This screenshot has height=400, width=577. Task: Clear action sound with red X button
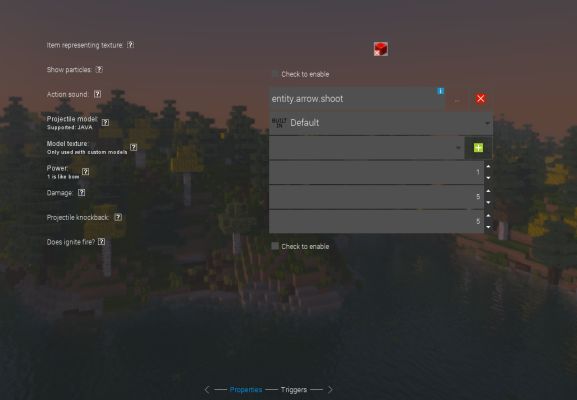point(481,99)
